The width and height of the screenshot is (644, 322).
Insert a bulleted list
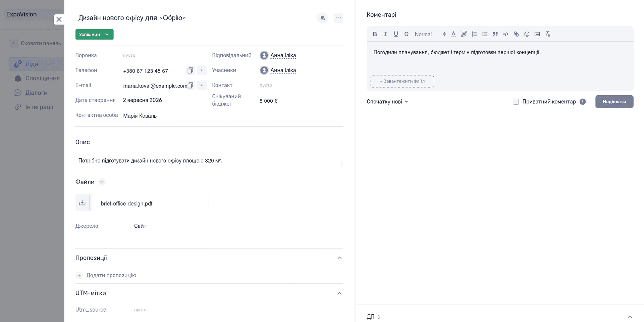(485, 34)
